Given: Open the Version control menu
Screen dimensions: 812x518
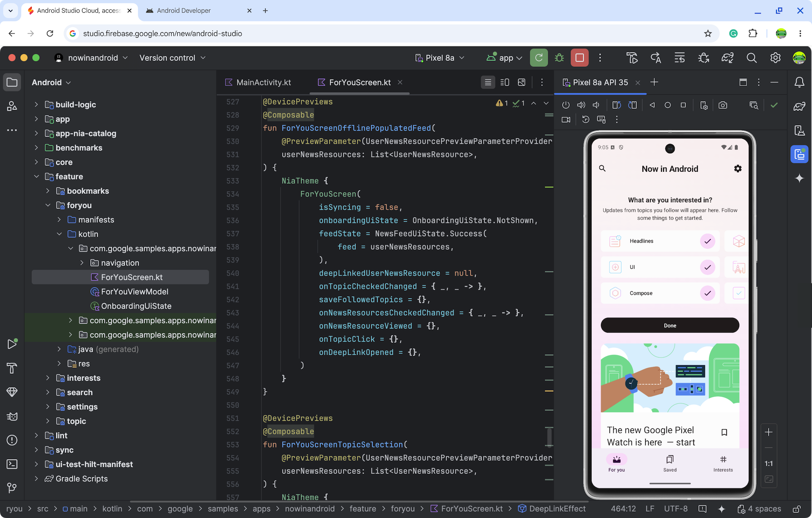Looking at the screenshot, I should [172, 58].
